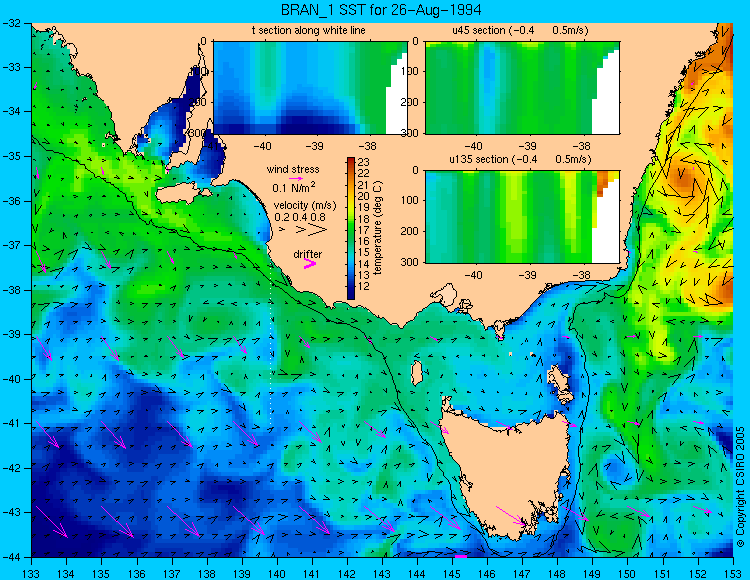Click the 'u45 section (-0.4 0.5m/s)' title

click(520, 31)
